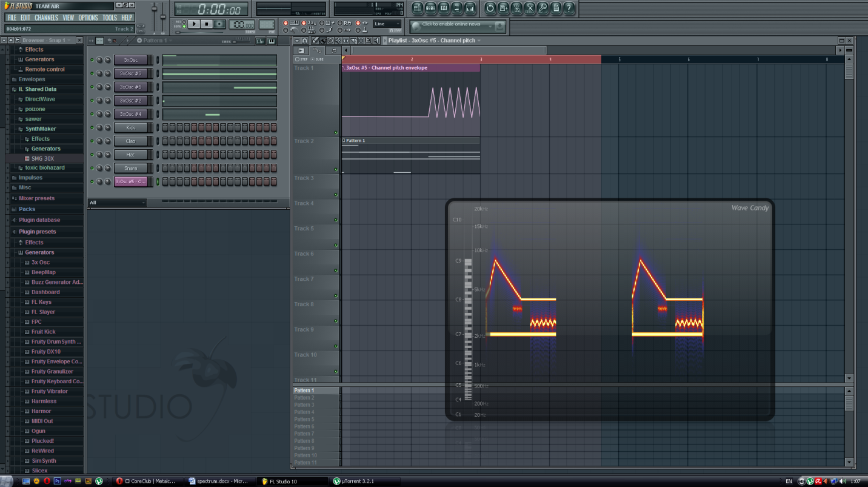Open the channel filter All dropdown
The width and height of the screenshot is (868, 487).
[117, 203]
